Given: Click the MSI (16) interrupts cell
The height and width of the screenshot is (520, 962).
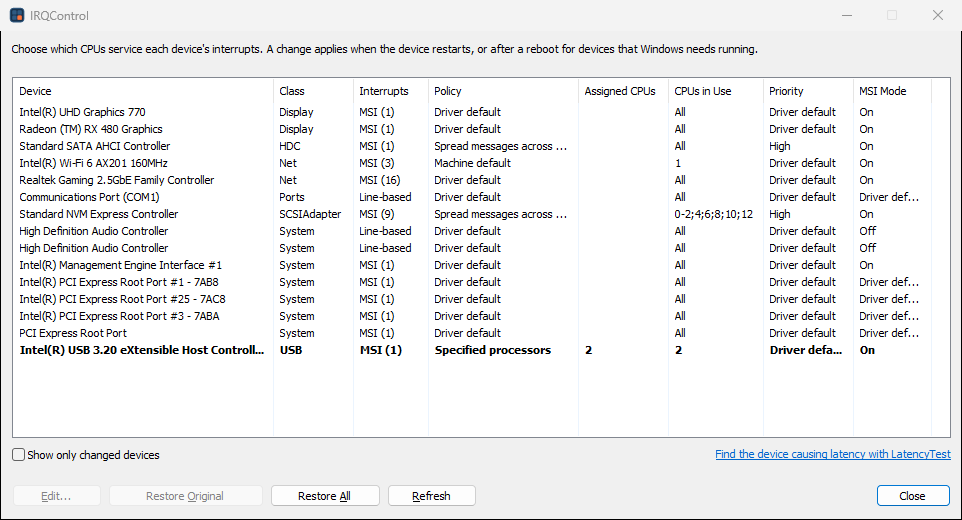Looking at the screenshot, I should [380, 180].
